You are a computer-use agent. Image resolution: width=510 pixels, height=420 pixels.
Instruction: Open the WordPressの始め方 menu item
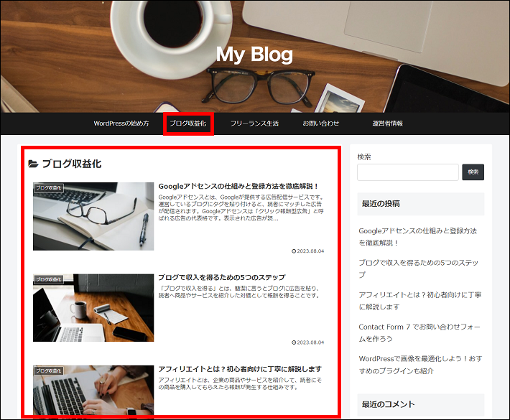(x=121, y=123)
